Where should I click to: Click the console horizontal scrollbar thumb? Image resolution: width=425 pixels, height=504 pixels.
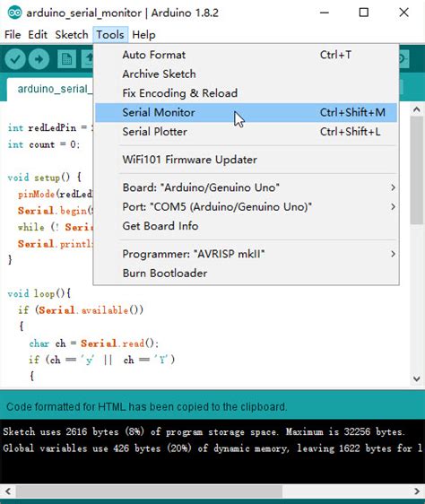tap(149, 491)
